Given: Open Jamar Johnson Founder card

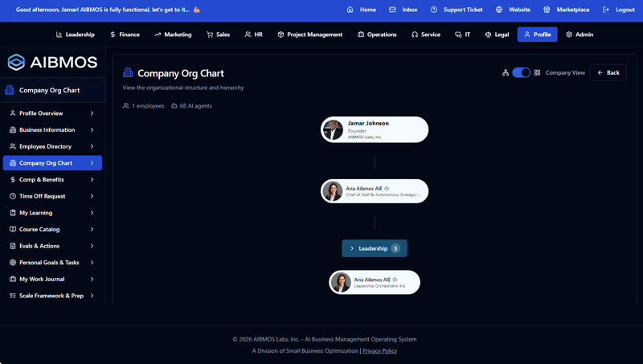Looking at the screenshot, I should (375, 129).
